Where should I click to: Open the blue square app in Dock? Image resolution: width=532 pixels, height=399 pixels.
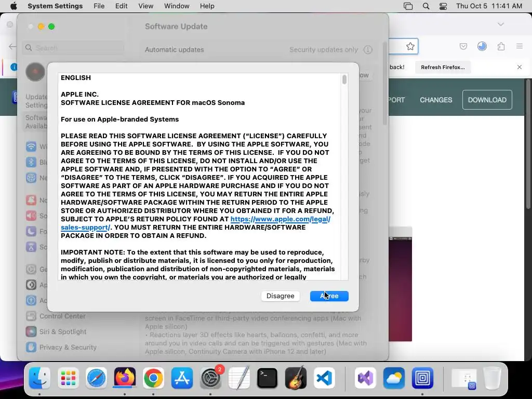point(422,378)
